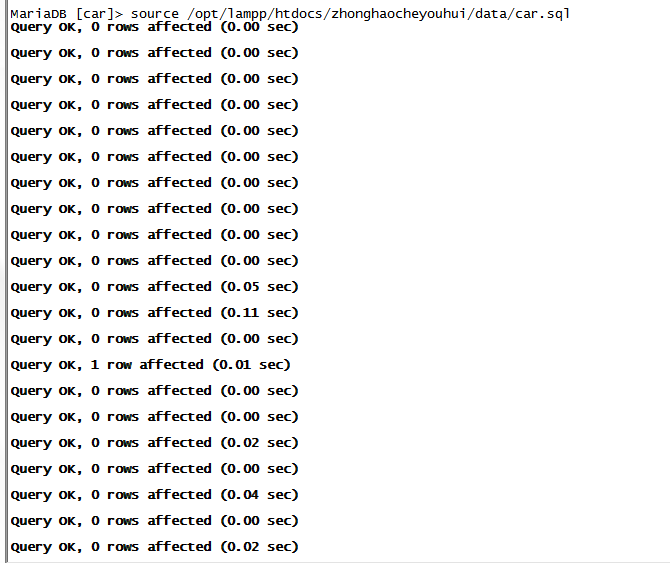Click the Query OK line below '1 row affected'

point(154,391)
